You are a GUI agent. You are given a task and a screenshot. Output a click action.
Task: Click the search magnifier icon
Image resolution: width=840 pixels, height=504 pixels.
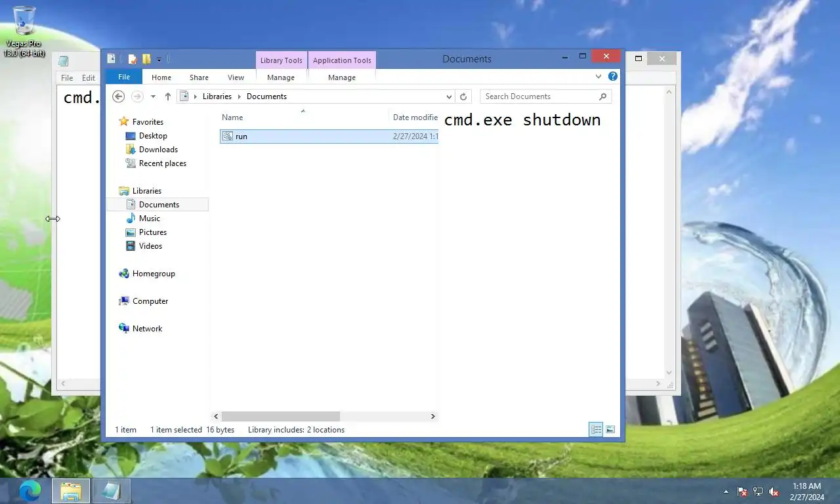[602, 96]
